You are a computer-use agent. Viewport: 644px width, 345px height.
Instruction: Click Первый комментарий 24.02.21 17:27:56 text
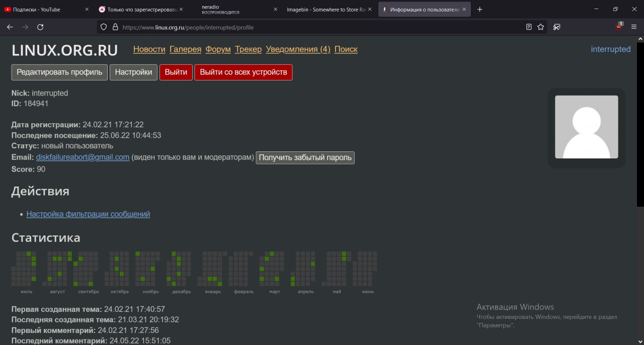point(86,330)
